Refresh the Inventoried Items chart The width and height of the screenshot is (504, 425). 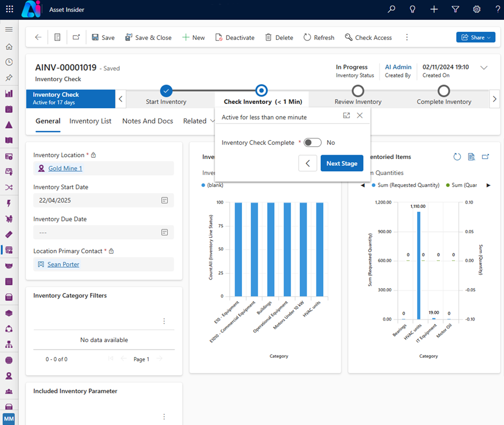click(457, 157)
